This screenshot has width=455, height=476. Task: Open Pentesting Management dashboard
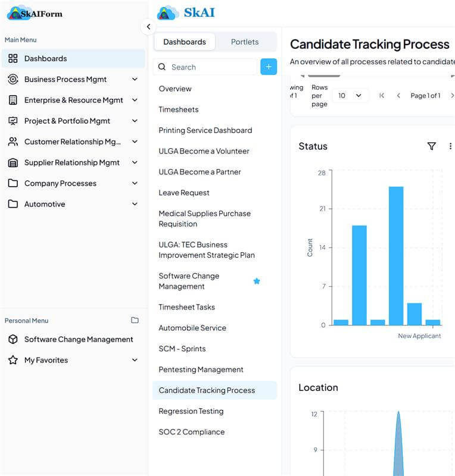[x=201, y=369]
